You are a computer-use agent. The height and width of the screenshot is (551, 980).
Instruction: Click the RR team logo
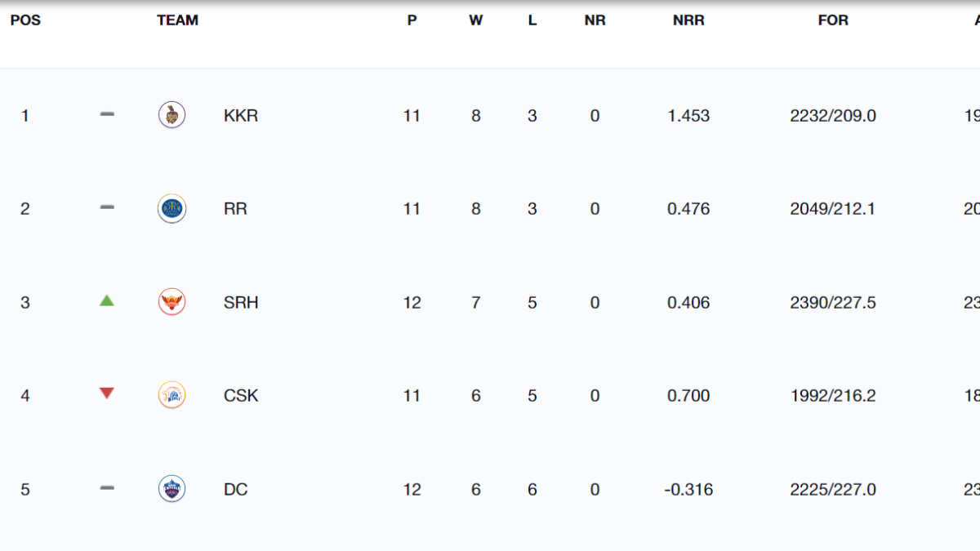pos(171,209)
